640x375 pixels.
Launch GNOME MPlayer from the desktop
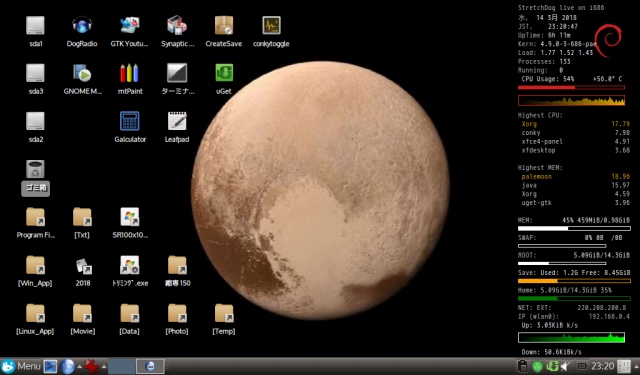tap(82, 73)
